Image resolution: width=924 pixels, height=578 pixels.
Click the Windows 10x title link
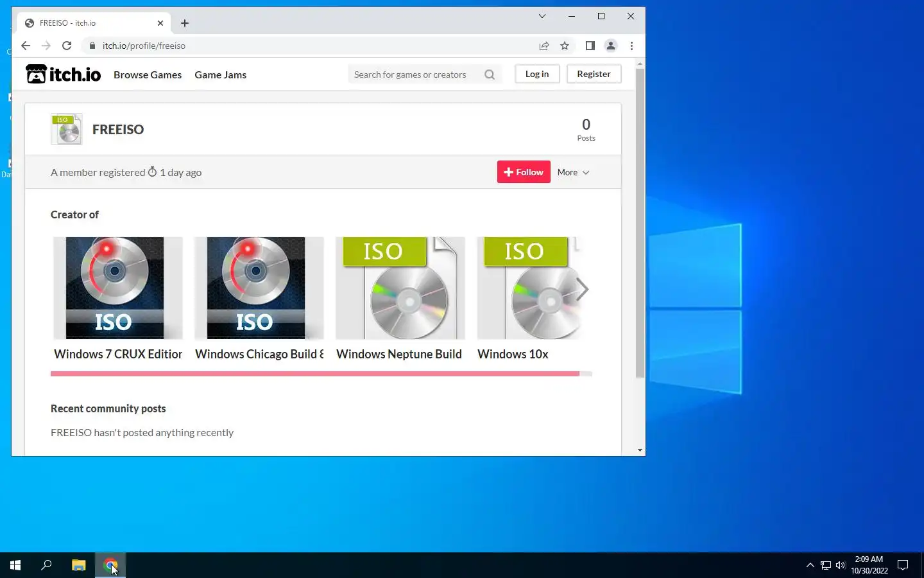point(513,354)
